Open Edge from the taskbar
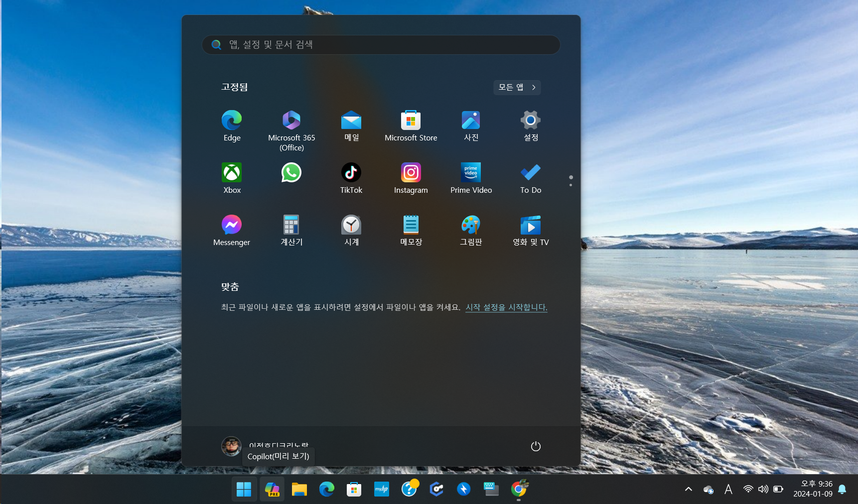 point(327,489)
